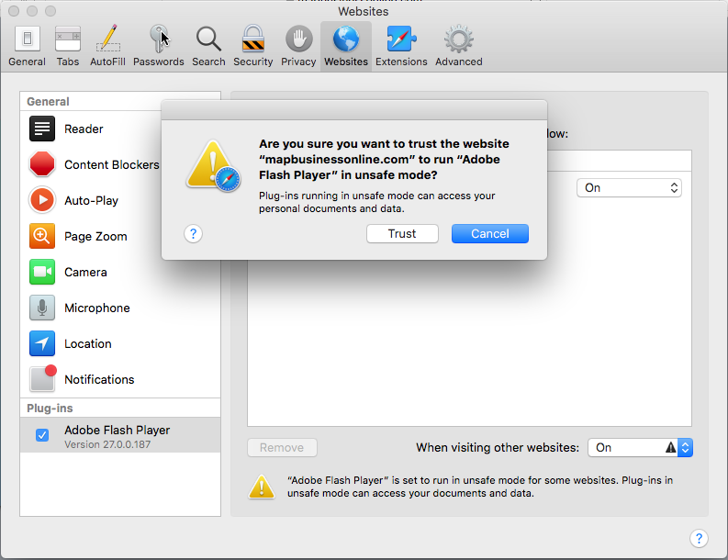Click the Notifications badge icon
This screenshot has width=728, height=560.
coord(43,378)
